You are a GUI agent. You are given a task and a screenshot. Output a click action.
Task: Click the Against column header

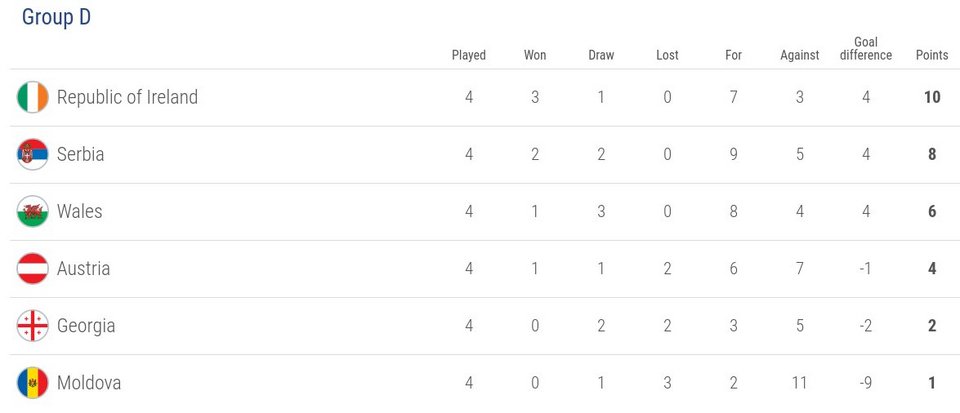click(x=800, y=56)
